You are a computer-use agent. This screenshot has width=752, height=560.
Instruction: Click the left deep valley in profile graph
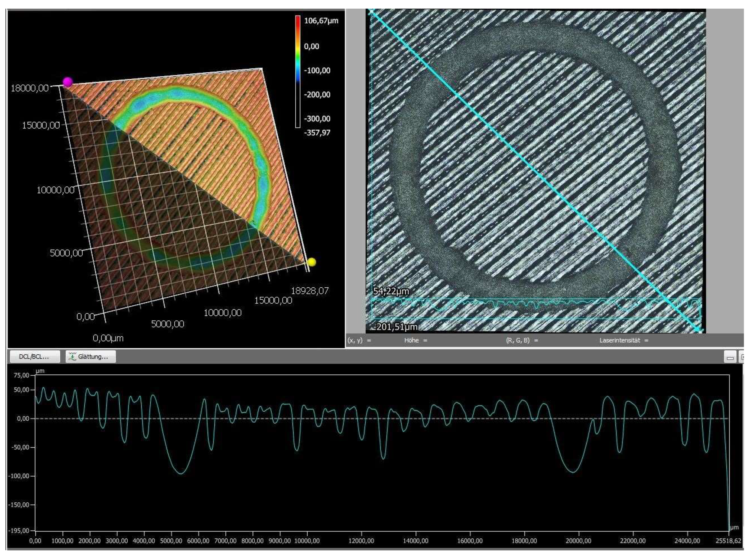tap(181, 473)
